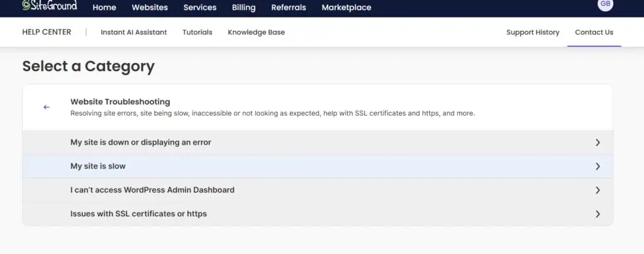This screenshot has height=254, width=644.
Task: Open the GB user avatar menu
Action: pyautogui.click(x=605, y=4)
